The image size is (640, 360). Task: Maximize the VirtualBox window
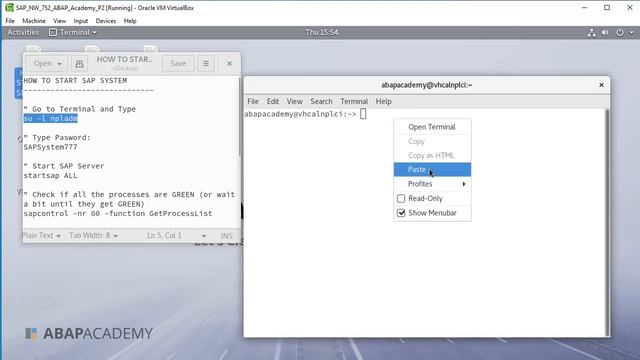click(x=607, y=8)
